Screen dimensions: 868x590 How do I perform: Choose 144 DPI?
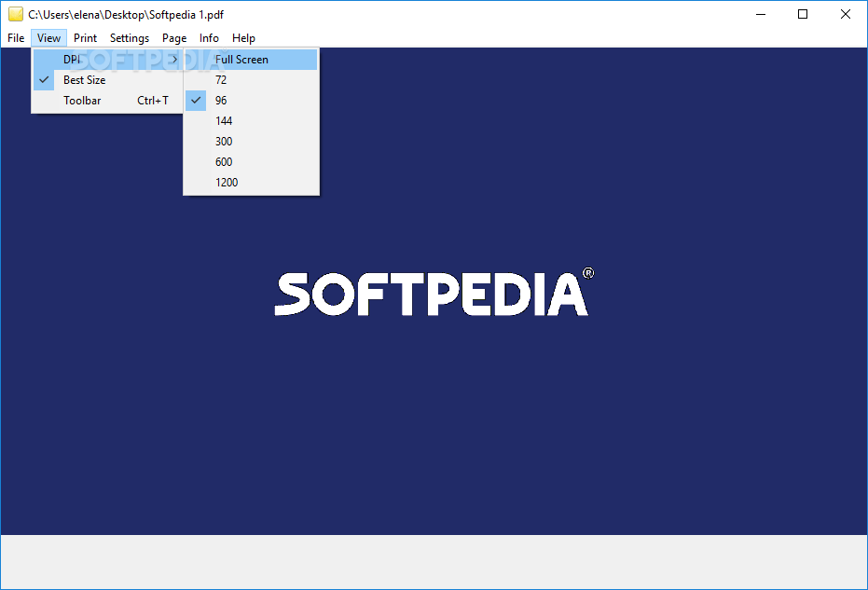click(x=252, y=120)
